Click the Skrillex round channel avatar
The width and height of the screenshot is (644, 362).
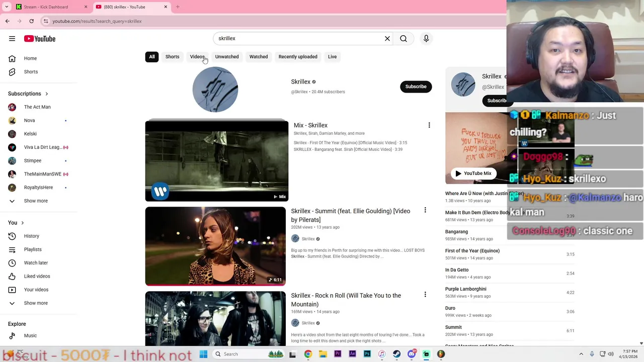tap(215, 89)
